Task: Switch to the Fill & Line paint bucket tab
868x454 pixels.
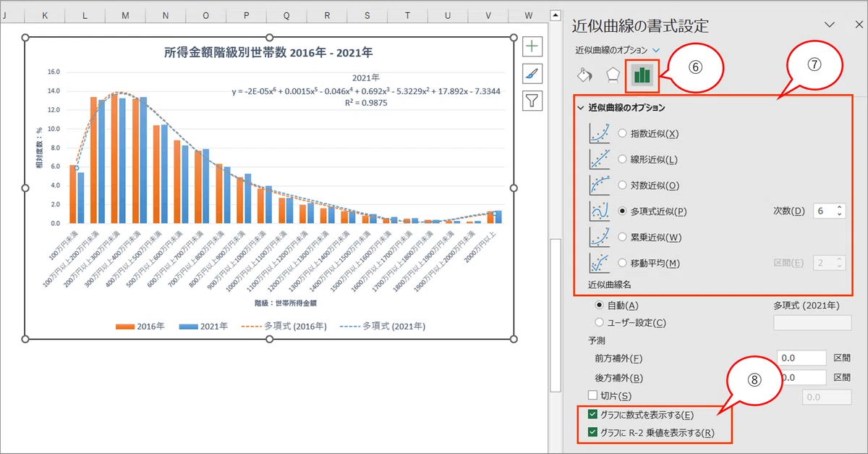Action: [x=584, y=75]
